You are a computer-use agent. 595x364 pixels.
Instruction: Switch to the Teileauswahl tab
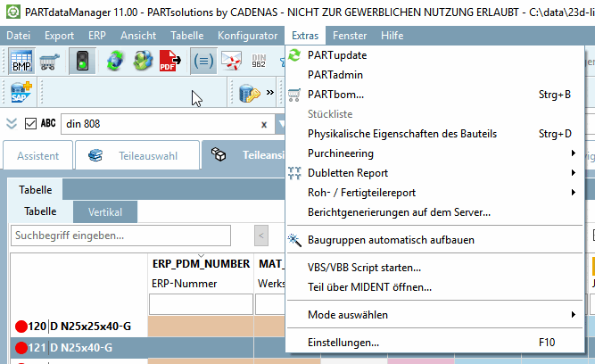coord(137,155)
